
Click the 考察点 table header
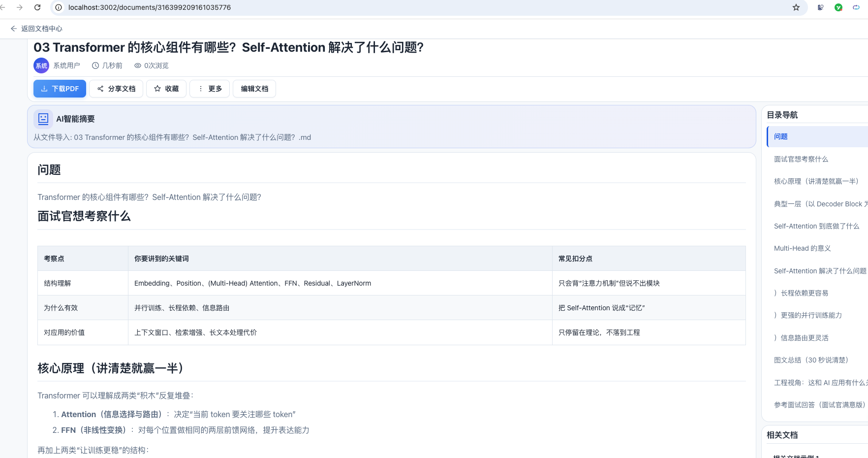click(83, 259)
